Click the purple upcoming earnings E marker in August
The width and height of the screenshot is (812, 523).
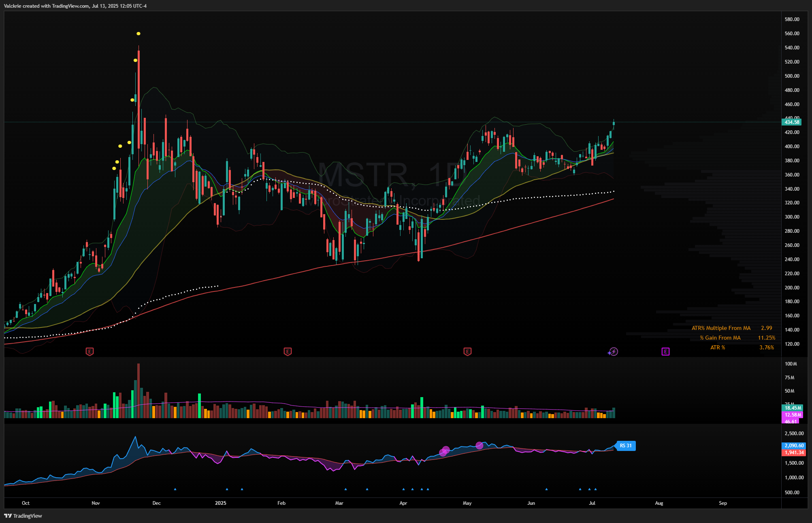665,351
